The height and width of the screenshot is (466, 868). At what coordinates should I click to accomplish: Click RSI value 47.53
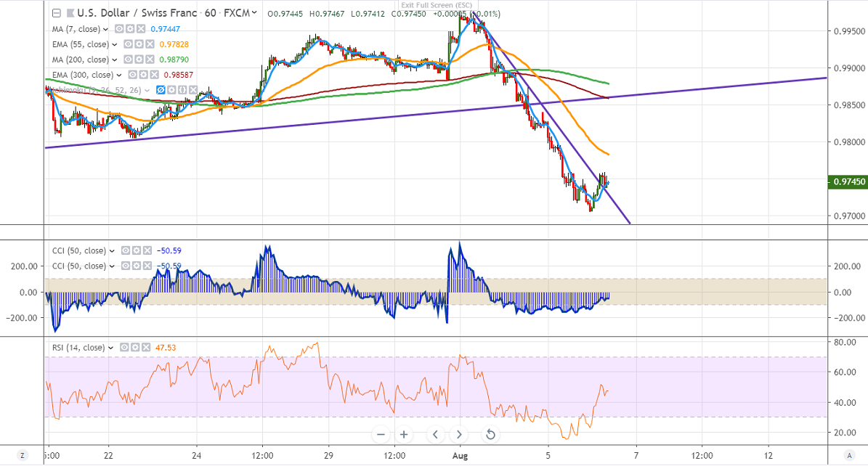(x=166, y=348)
